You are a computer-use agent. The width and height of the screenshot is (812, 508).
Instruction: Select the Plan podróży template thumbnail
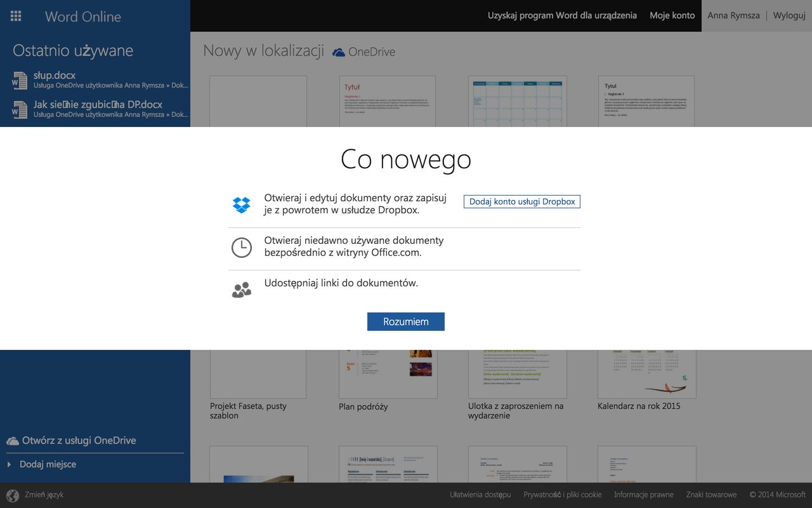[388, 374]
